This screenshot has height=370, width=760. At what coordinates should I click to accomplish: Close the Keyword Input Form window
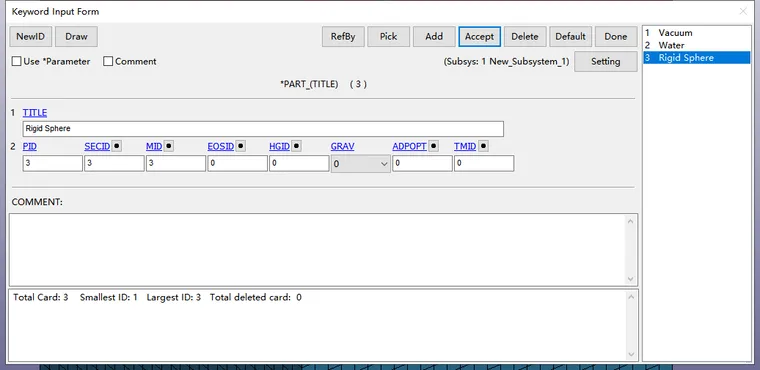(x=743, y=11)
